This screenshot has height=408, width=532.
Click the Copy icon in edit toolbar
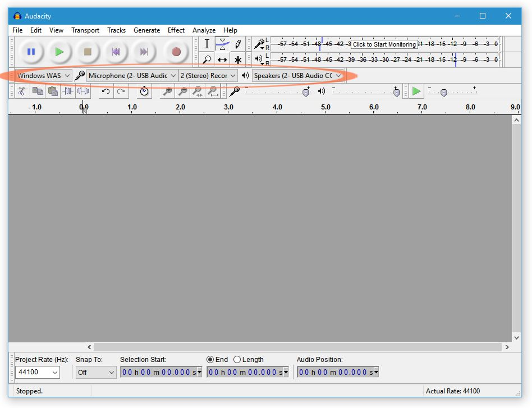point(38,91)
